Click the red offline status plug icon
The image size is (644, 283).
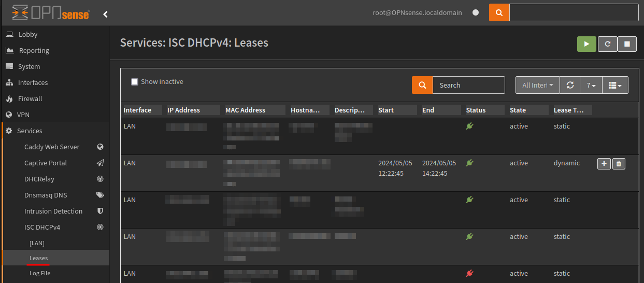click(470, 273)
